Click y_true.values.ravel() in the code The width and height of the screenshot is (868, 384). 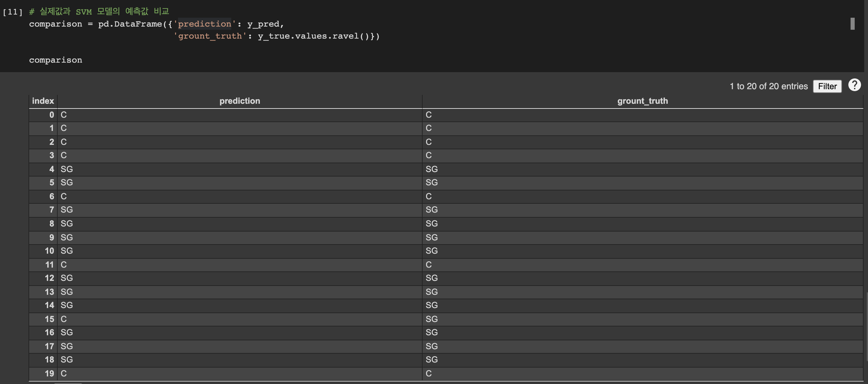point(313,36)
